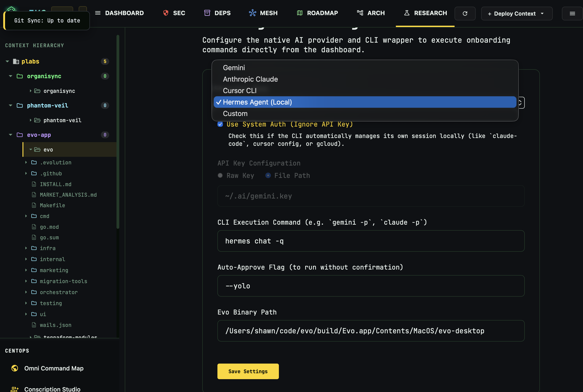Collapse the phantom-veil project group
Image resolution: width=583 pixels, height=392 pixels.
[x=11, y=105]
